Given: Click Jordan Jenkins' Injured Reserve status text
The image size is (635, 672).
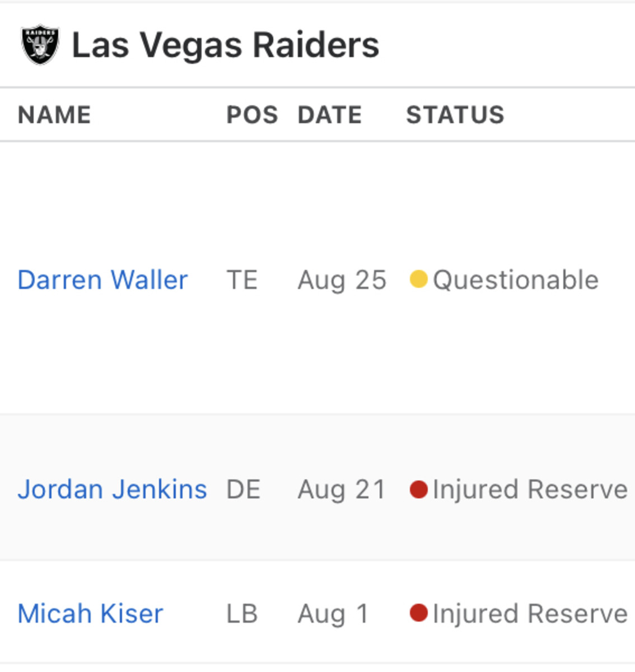Looking at the screenshot, I should (x=530, y=489).
